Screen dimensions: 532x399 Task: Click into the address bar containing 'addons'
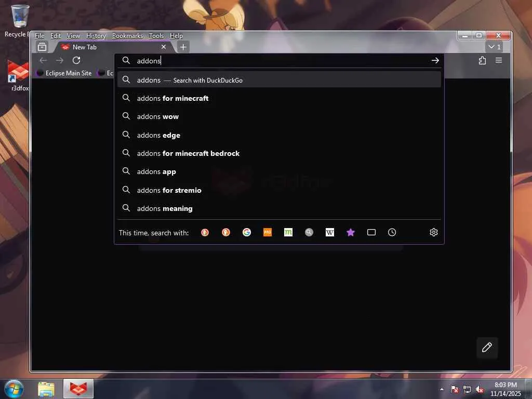pos(278,61)
